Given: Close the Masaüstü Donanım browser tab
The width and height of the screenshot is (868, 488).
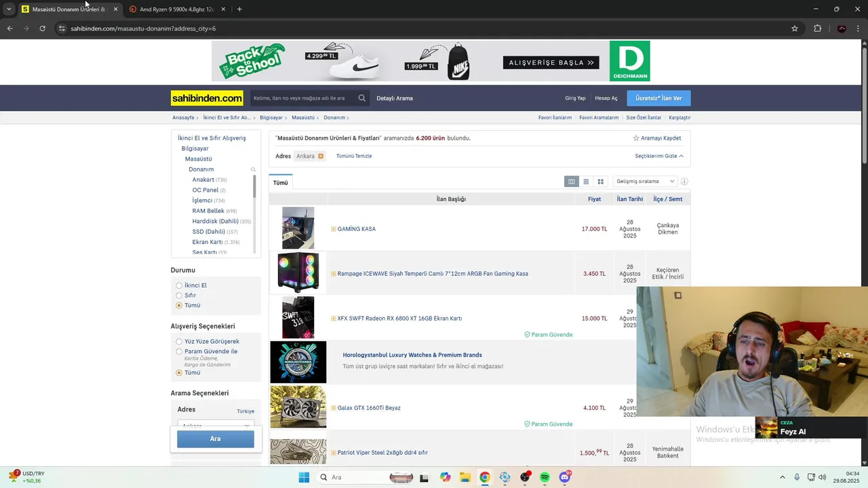Looking at the screenshot, I should 115,9.
